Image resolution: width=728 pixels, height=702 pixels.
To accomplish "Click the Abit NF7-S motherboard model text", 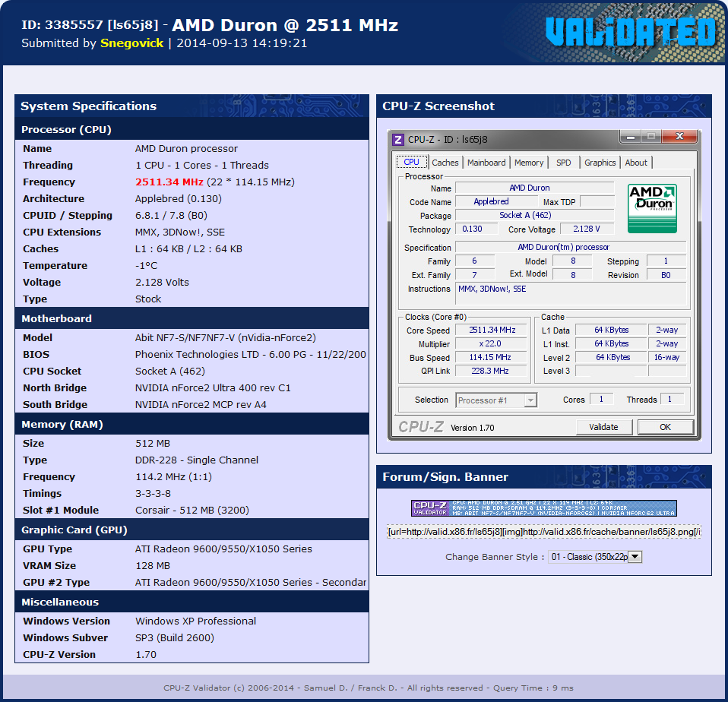I will tap(226, 337).
